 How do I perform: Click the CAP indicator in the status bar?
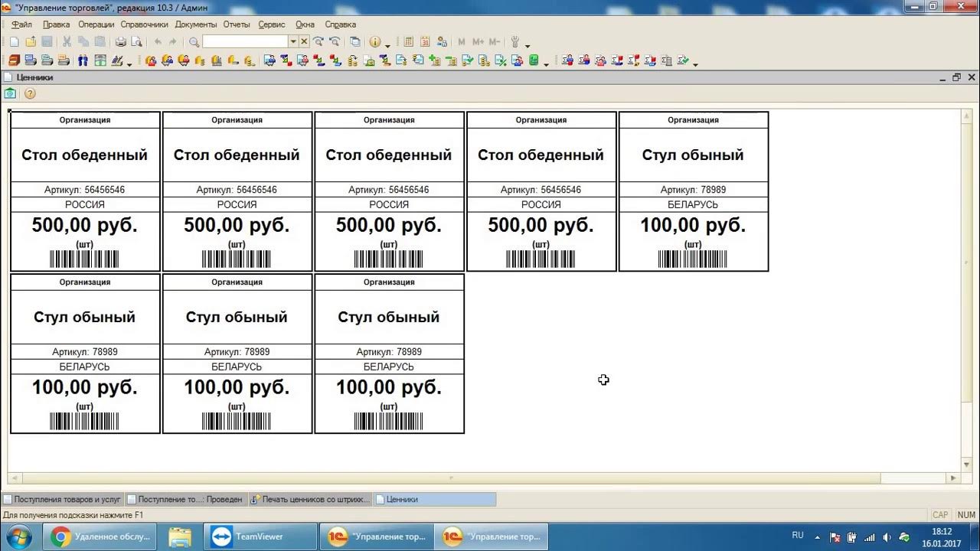pos(940,515)
